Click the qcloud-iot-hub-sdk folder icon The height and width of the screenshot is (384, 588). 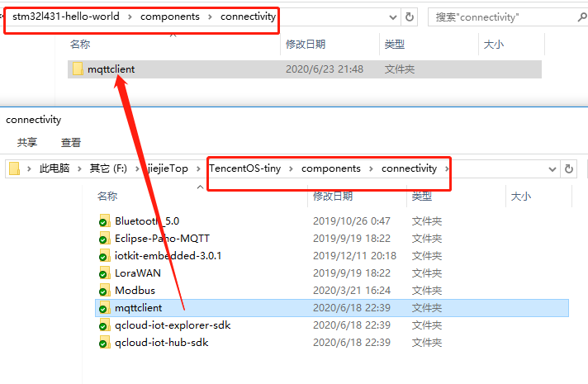pos(104,343)
